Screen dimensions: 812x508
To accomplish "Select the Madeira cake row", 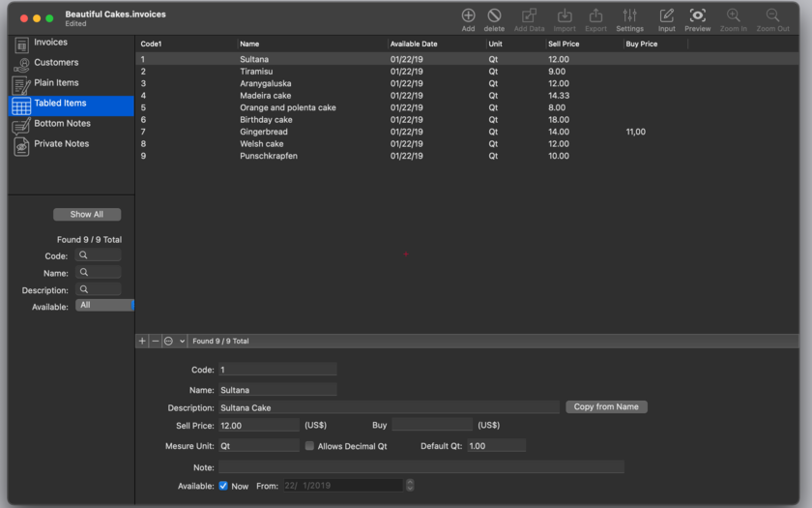I will click(467, 96).
